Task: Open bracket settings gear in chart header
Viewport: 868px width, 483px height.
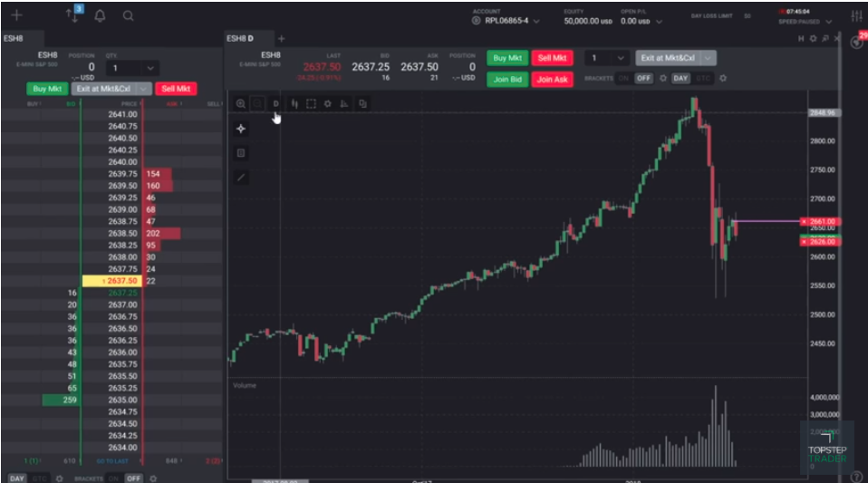Action: 663,78
